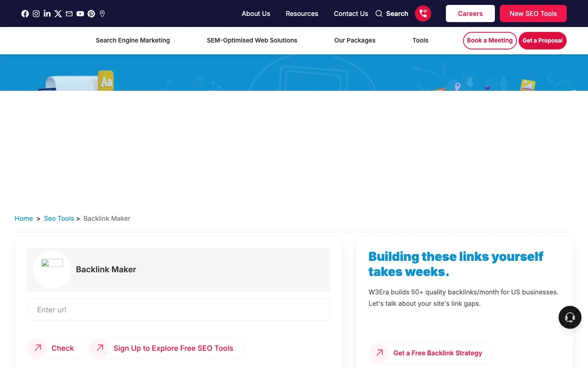Go to Seo Tools breadcrumb link

coord(59,218)
